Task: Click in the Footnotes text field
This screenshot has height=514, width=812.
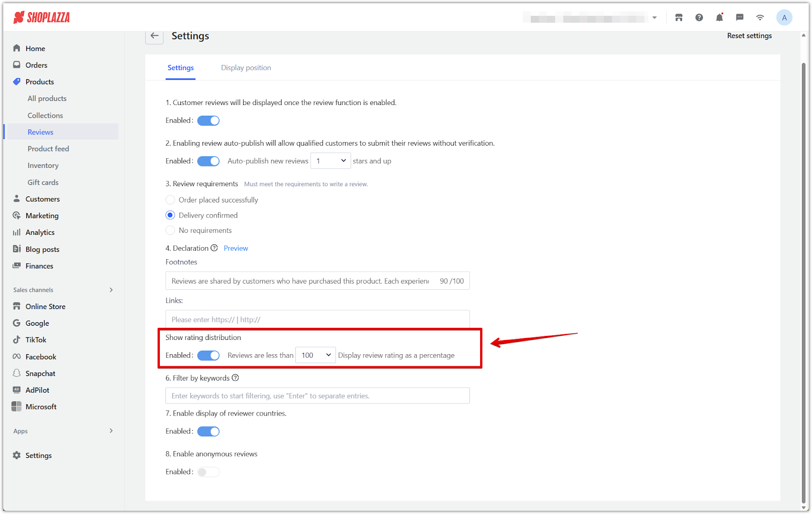Action: pos(317,281)
